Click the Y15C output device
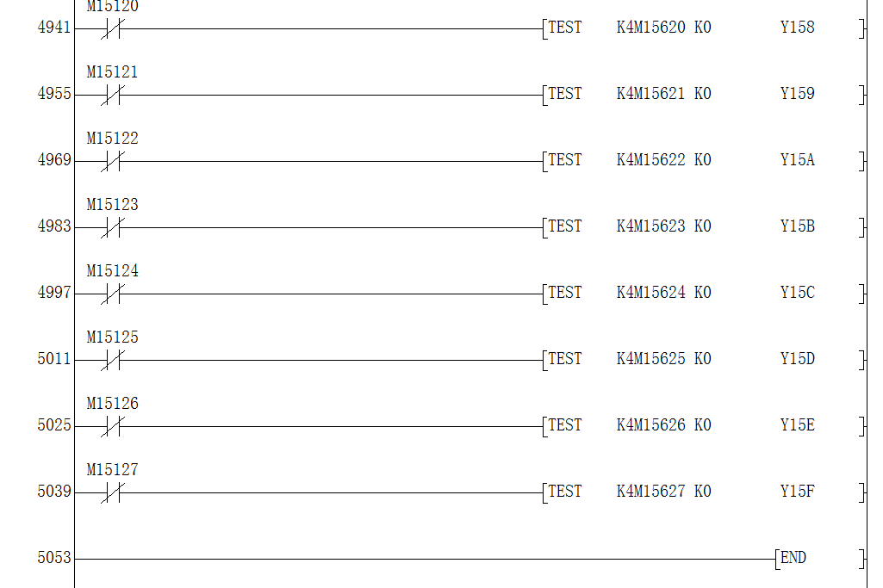This screenshot has height=588, width=883. coord(797,293)
